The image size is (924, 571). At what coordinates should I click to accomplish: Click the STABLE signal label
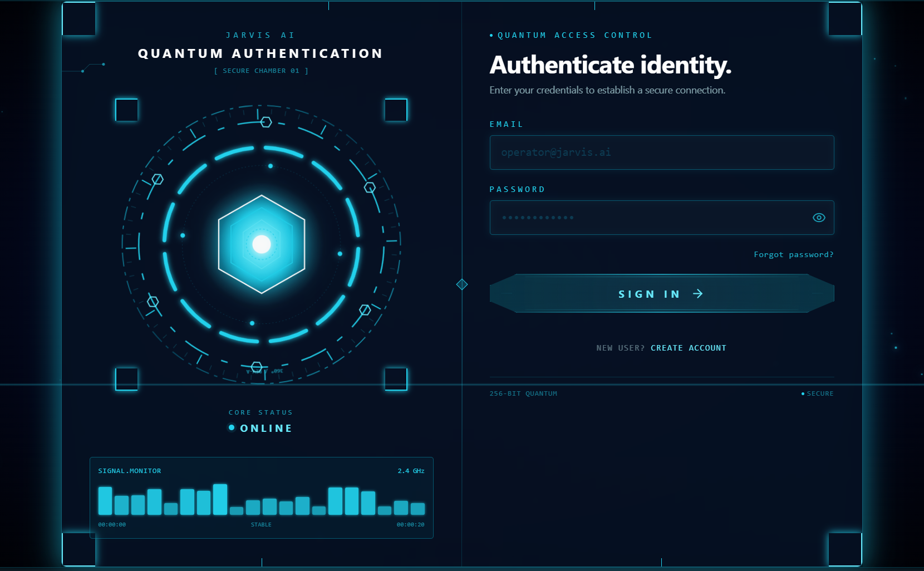pos(261,525)
